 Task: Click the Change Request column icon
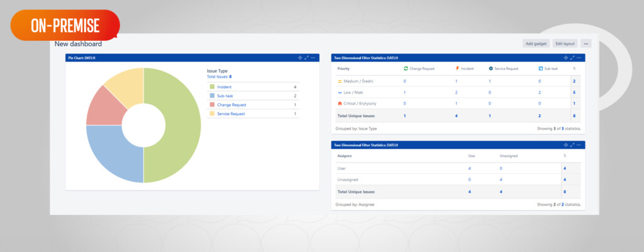[406, 68]
